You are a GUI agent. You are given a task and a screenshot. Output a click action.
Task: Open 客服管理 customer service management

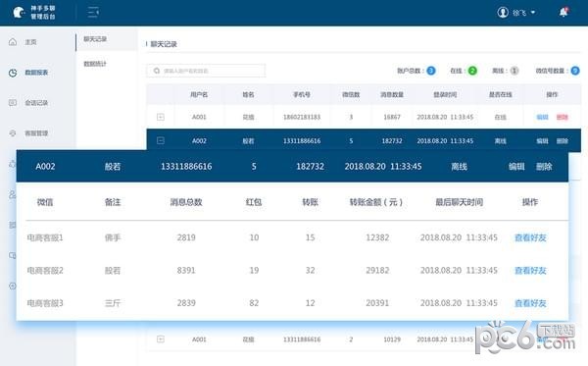point(36,133)
